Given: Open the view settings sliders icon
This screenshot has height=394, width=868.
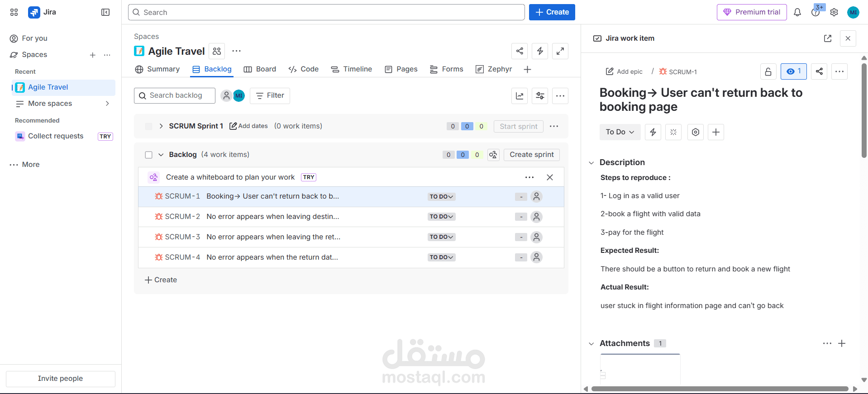Looking at the screenshot, I should 540,95.
